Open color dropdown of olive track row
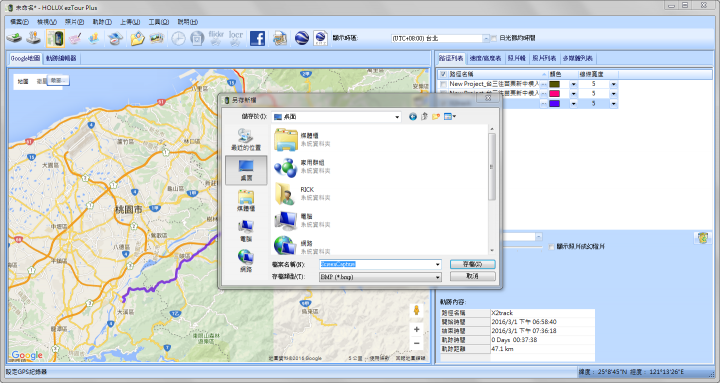Image resolution: width=720 pixels, height=383 pixels. click(573, 84)
